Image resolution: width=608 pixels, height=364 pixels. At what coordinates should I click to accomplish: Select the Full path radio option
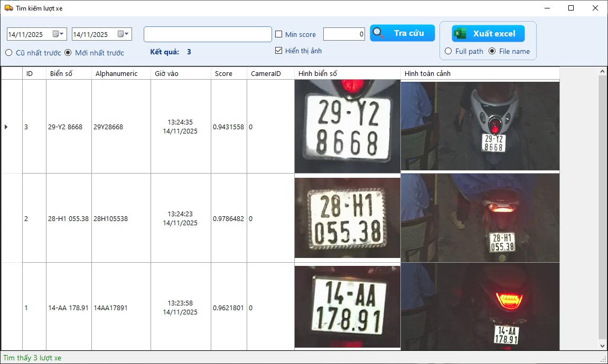click(448, 51)
